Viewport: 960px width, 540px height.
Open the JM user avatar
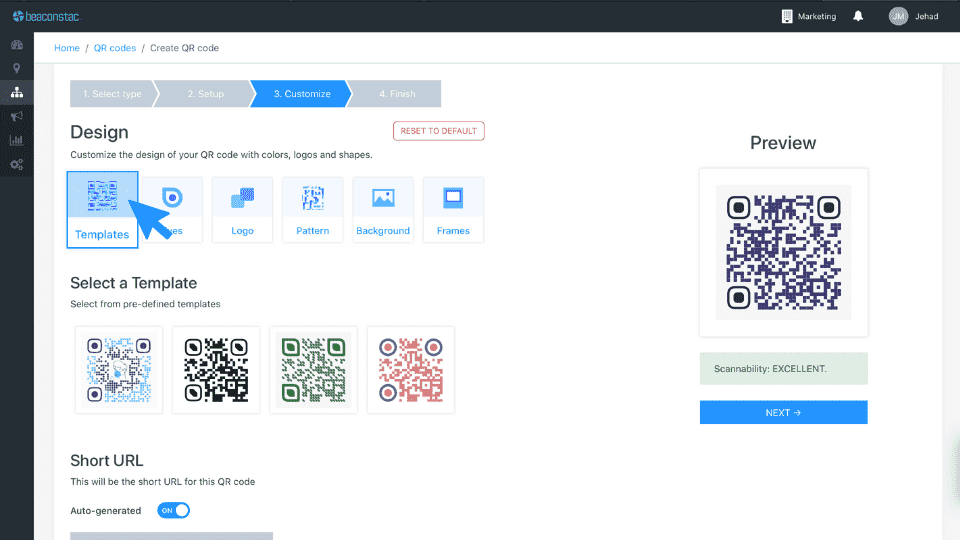pos(898,17)
